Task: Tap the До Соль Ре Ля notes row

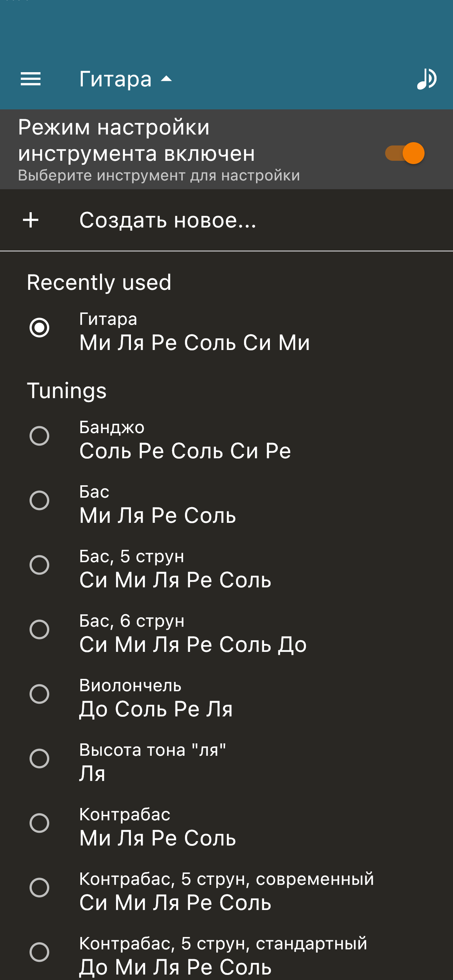Action: pos(156,709)
